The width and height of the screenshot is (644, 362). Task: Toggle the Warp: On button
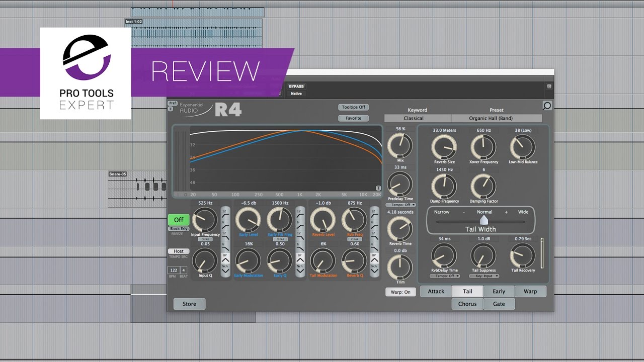tap(400, 292)
